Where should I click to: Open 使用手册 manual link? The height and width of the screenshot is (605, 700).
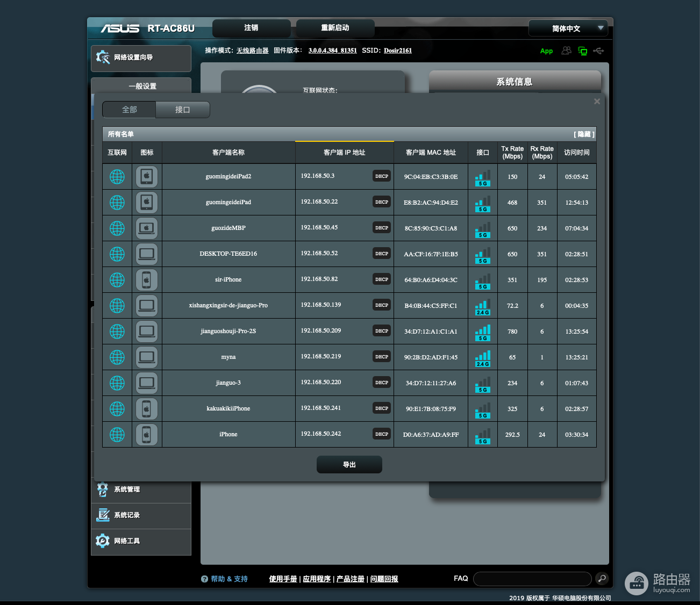pyautogui.click(x=283, y=579)
